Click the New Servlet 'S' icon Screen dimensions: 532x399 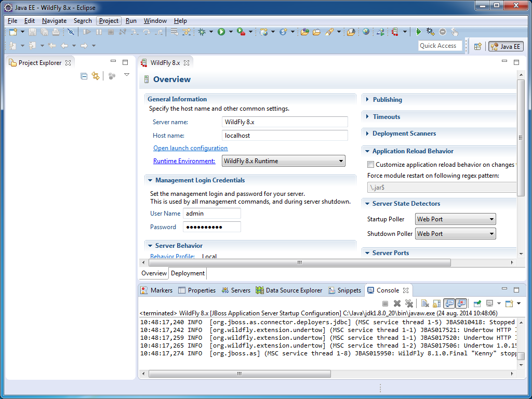(x=283, y=32)
